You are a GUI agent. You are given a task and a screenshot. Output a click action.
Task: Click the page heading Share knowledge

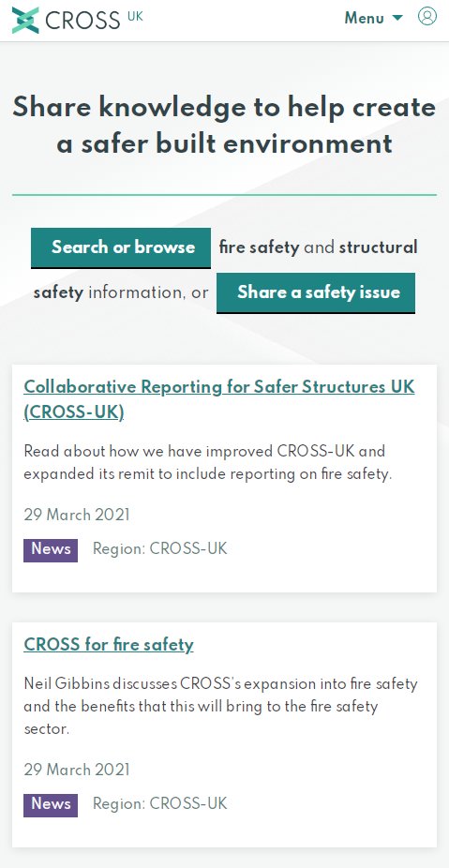(x=224, y=125)
